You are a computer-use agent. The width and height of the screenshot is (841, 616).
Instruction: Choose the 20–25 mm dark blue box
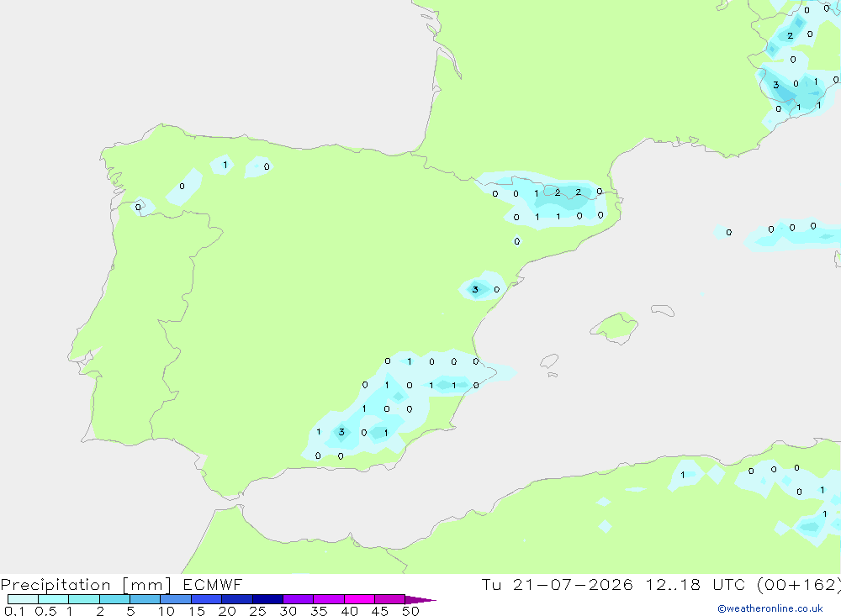[x=236, y=599]
